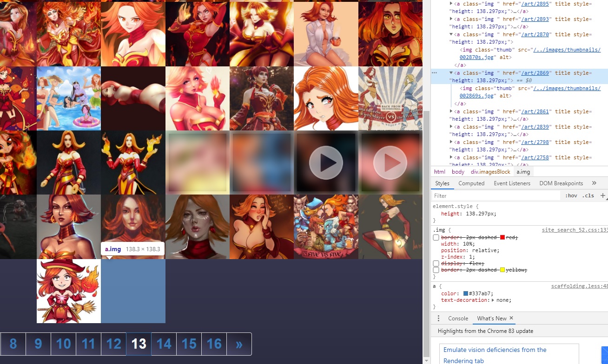Click the Emulate vision deficiencies link
The width and height of the screenshot is (608, 364).
point(495,355)
